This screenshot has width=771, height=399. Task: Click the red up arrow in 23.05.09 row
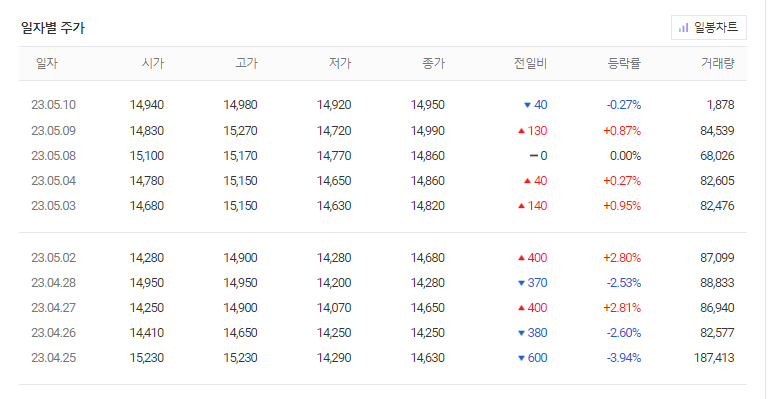[521, 131]
